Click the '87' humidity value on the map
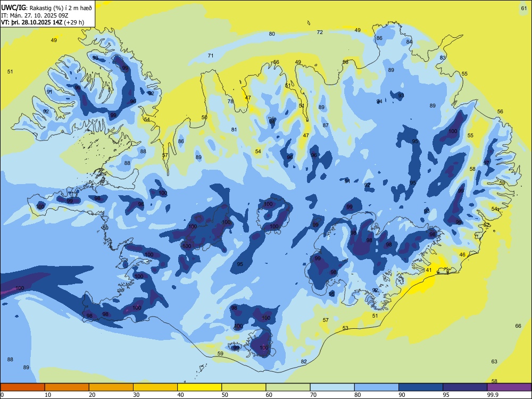 tap(326, 125)
